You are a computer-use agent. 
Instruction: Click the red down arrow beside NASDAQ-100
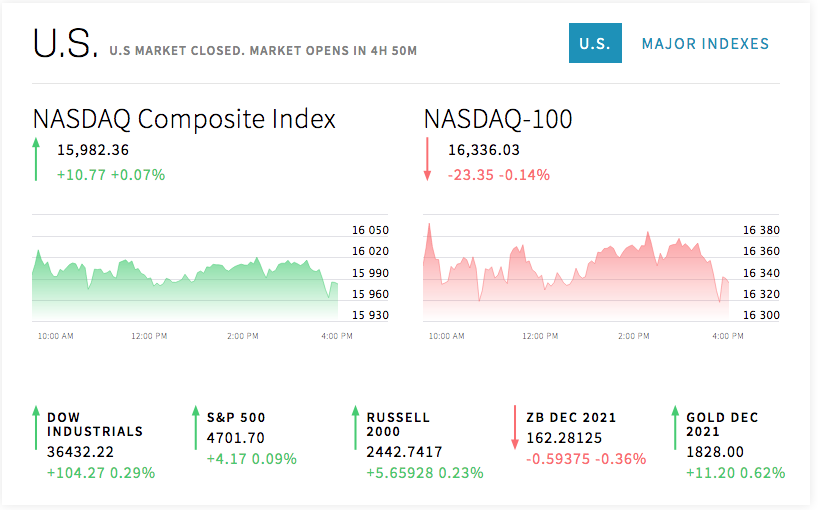coord(427,159)
